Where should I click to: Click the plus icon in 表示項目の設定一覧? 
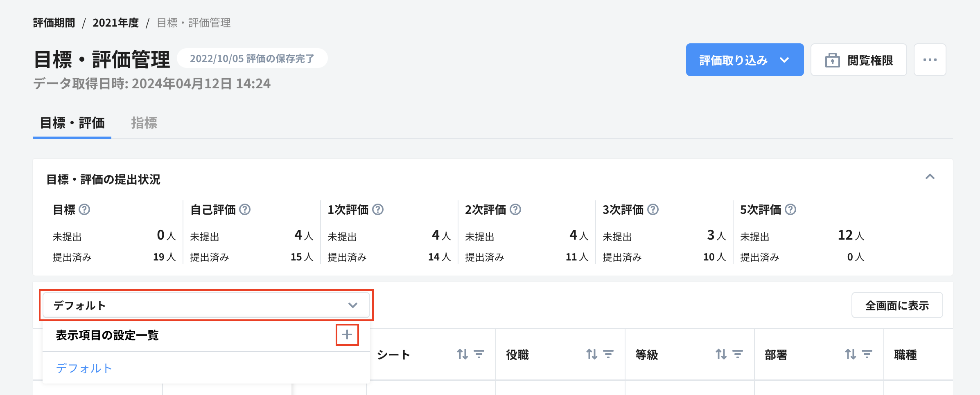point(347,335)
